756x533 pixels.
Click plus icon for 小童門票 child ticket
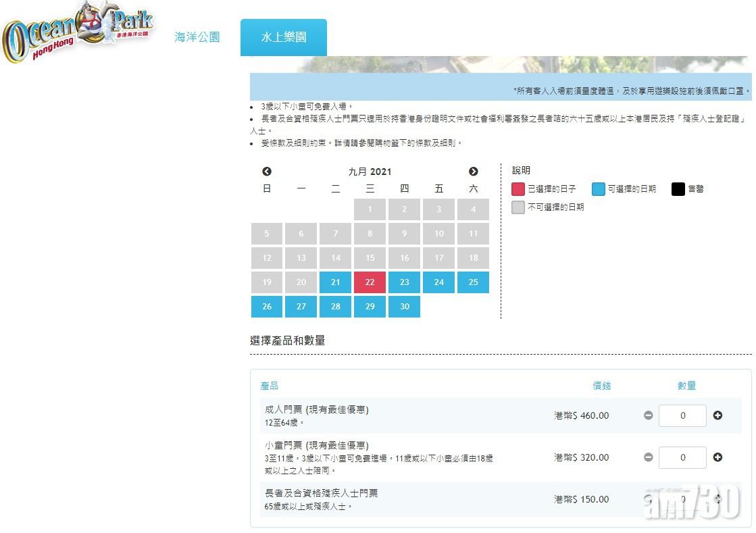tap(717, 457)
